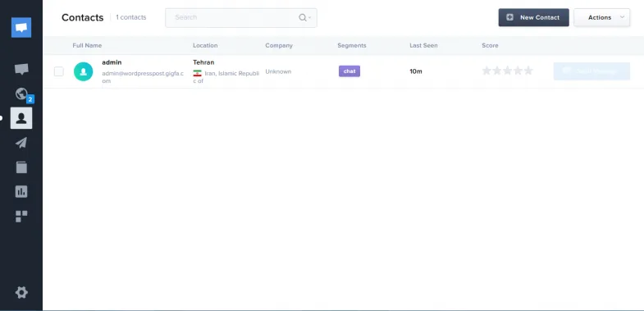This screenshot has width=644, height=311.
Task: Tick the checkbox for admin contact
Action: [59, 71]
